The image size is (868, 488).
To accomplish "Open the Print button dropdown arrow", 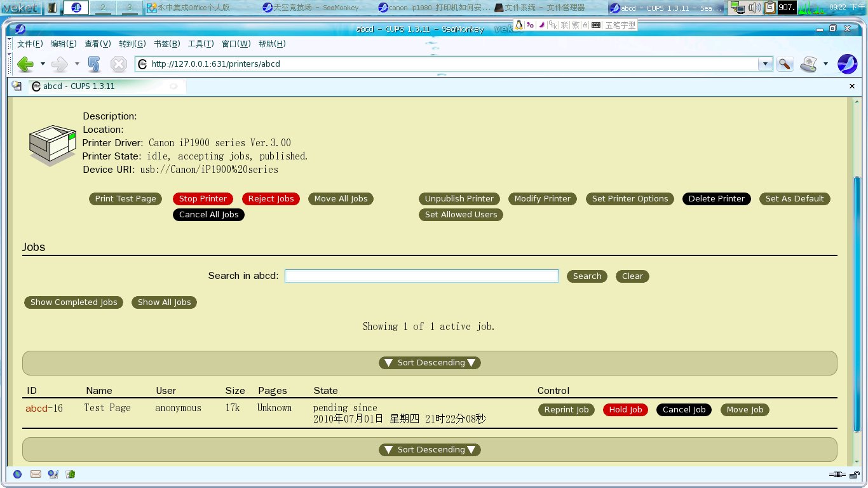I will pyautogui.click(x=825, y=64).
